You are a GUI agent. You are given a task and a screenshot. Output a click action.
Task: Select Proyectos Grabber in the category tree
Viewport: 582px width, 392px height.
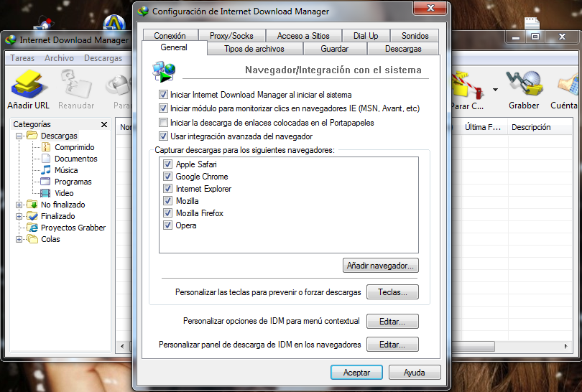click(x=73, y=228)
